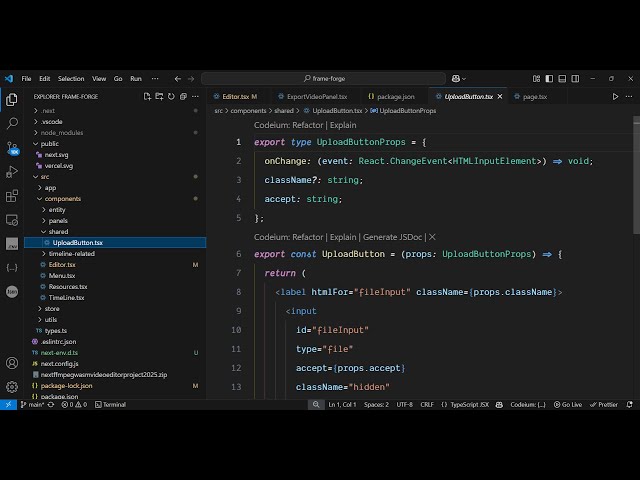
Task: Create a new folder in Explorer
Action: tap(159, 97)
